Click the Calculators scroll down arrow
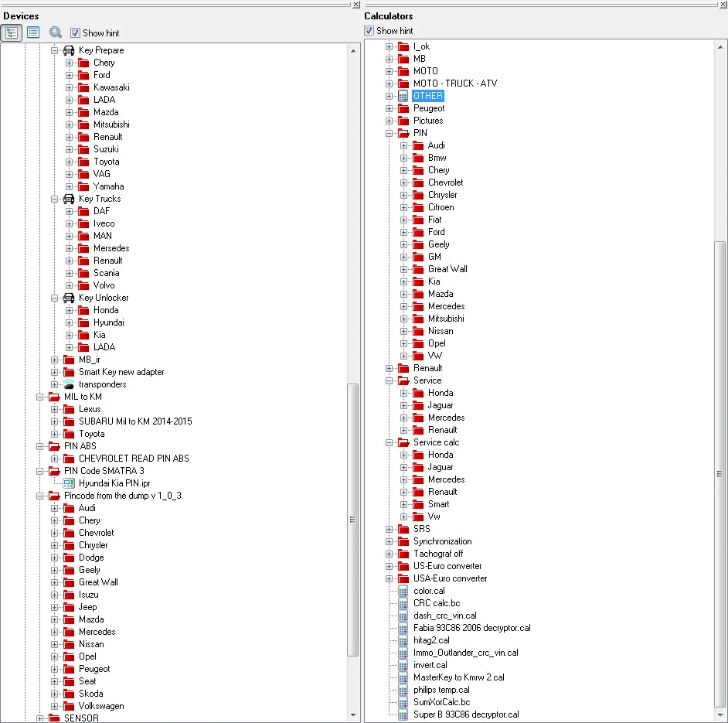The height and width of the screenshot is (723, 728). click(x=719, y=715)
